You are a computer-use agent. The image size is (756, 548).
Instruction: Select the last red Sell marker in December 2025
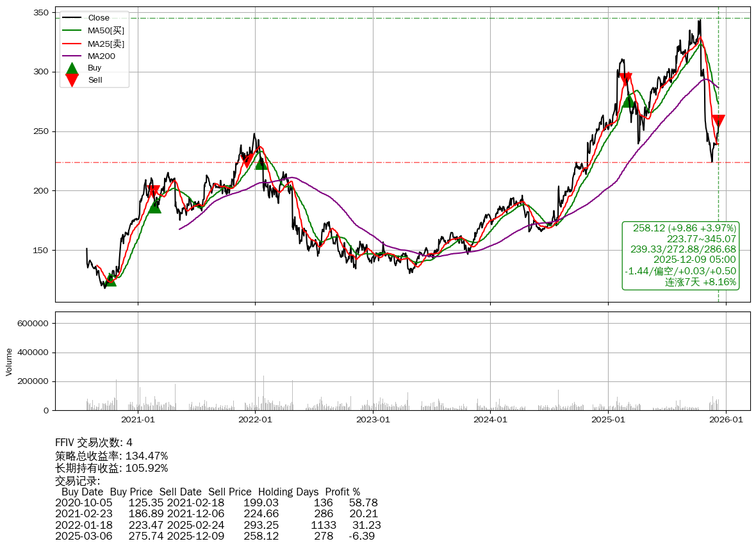tap(718, 120)
